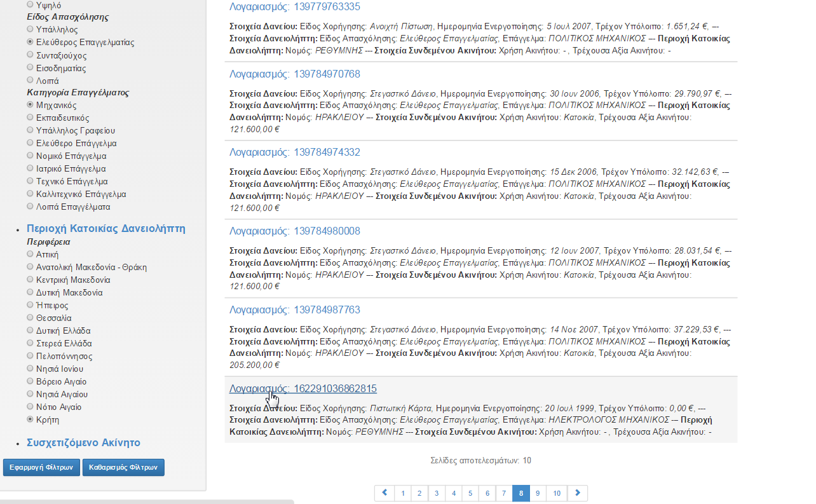
Task: Go to results page 10
Action: pyautogui.click(x=557, y=493)
